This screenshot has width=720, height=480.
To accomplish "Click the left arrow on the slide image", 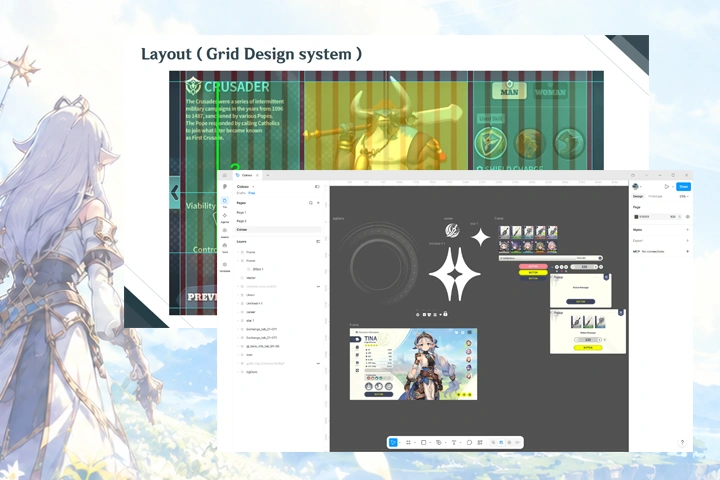I will (174, 192).
